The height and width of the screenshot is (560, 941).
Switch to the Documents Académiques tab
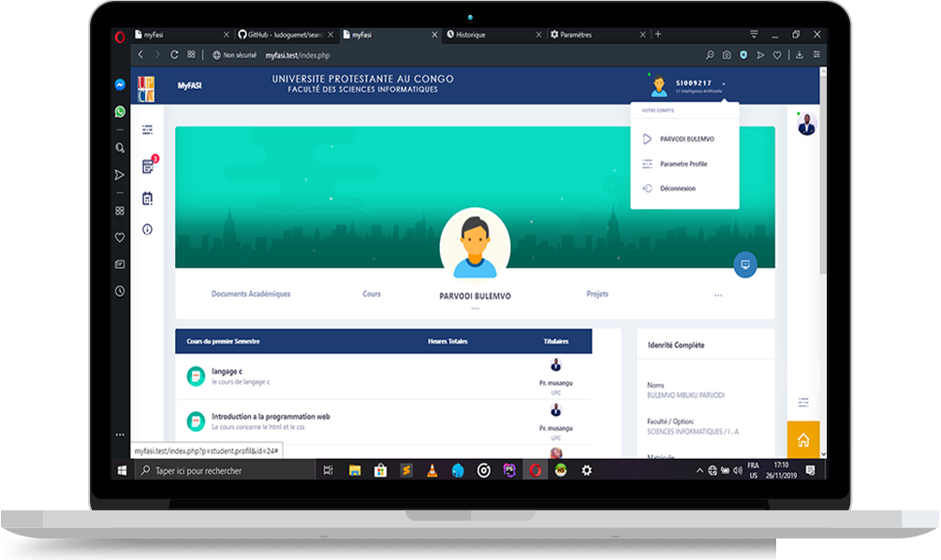[251, 294]
